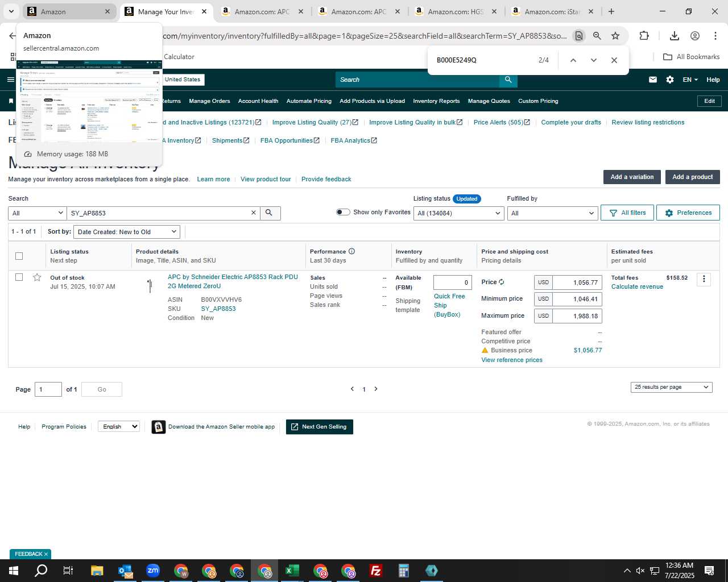Click Add a product button

pyautogui.click(x=692, y=177)
